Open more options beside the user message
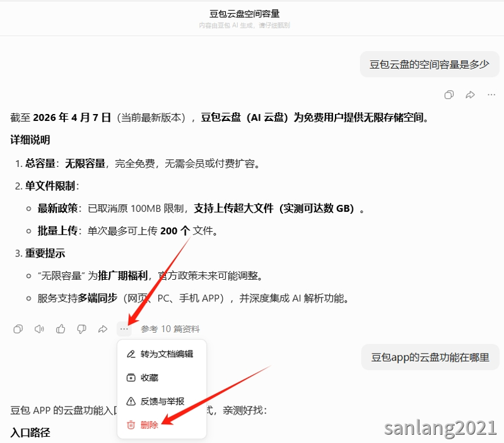The image size is (504, 443). pos(491,95)
